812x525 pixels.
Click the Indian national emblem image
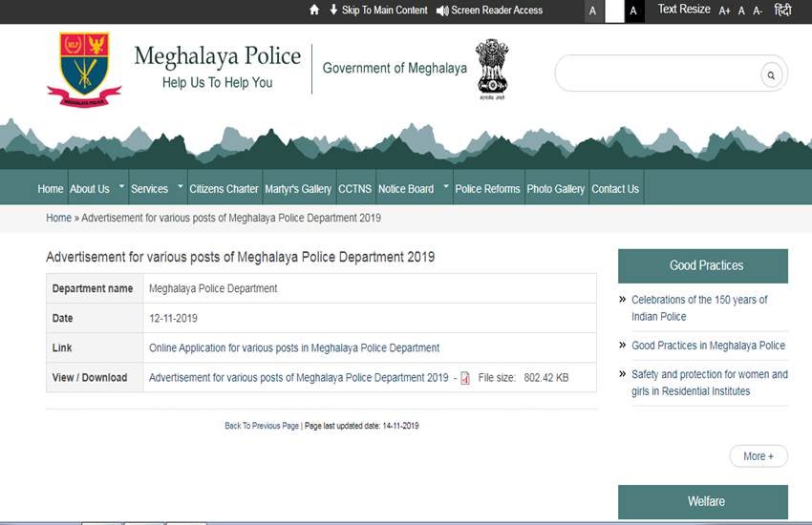pyautogui.click(x=492, y=69)
